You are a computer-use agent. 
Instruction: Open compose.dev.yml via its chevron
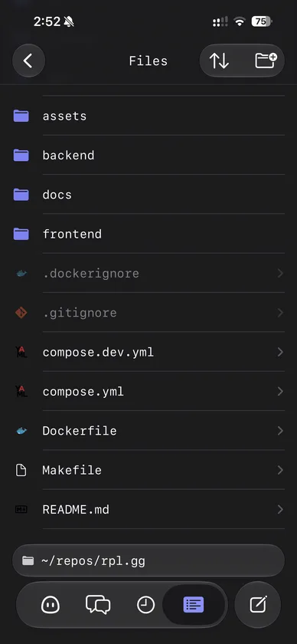pyautogui.click(x=280, y=352)
